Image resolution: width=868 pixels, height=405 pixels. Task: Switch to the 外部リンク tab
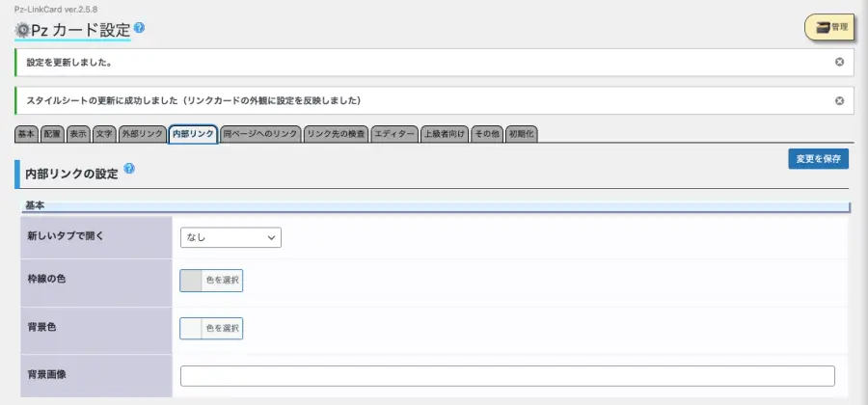pyautogui.click(x=143, y=134)
